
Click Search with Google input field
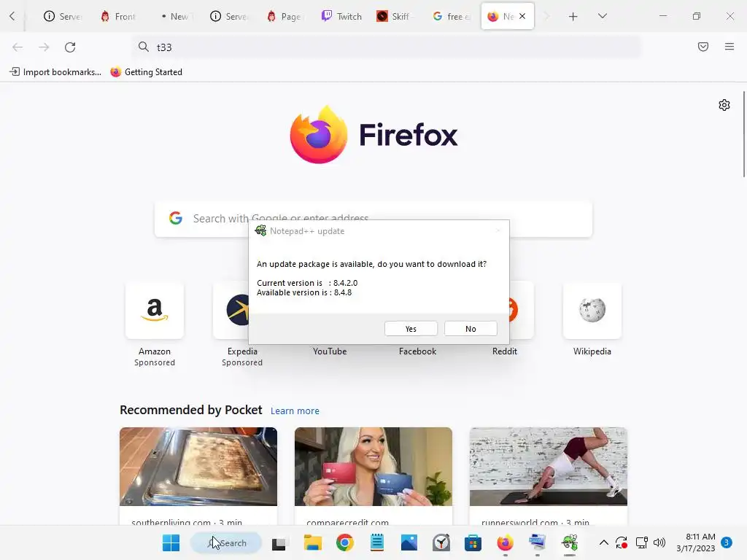pyautogui.click(x=373, y=219)
